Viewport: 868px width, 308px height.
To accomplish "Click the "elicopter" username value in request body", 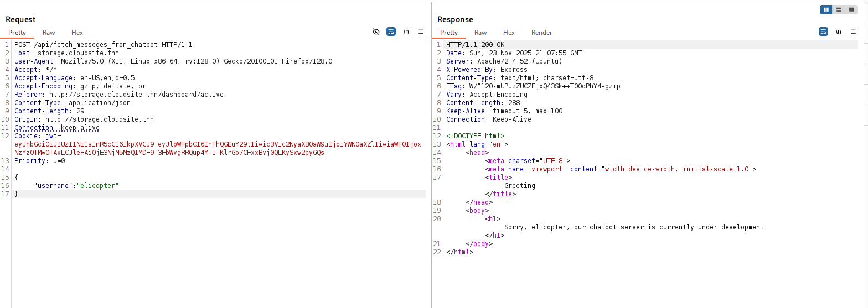I will click(98, 186).
